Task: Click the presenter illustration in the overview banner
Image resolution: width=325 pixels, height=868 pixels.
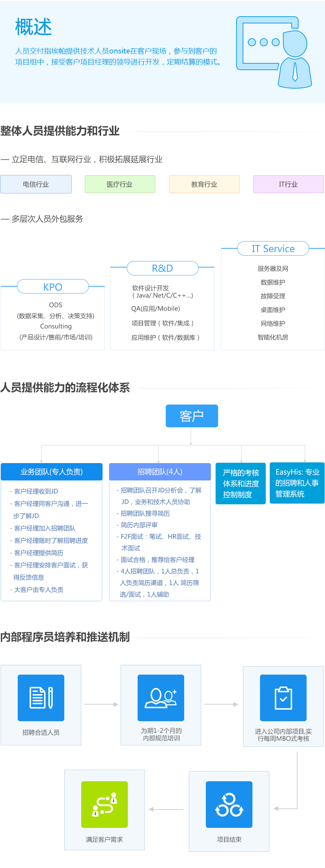Action: point(274,52)
